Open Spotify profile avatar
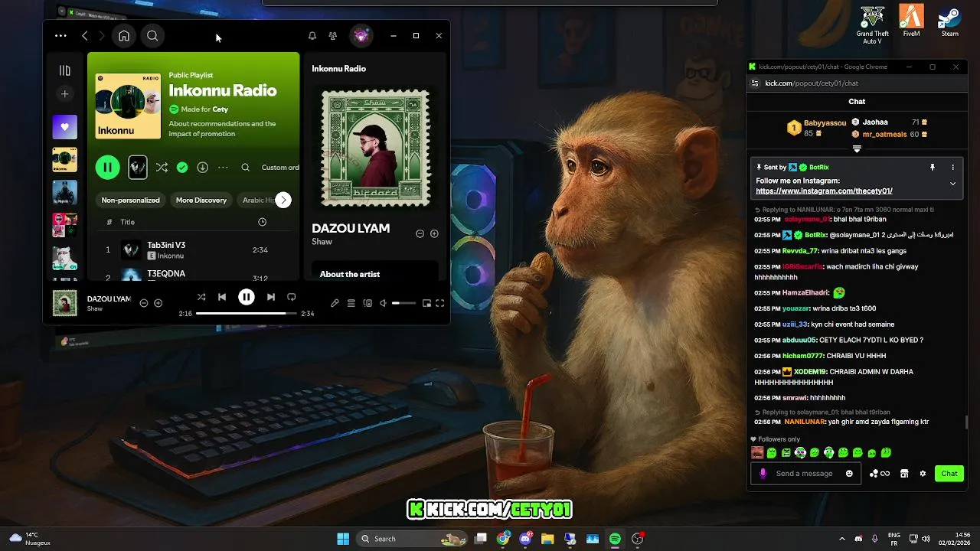This screenshot has width=980, height=551. (x=361, y=36)
